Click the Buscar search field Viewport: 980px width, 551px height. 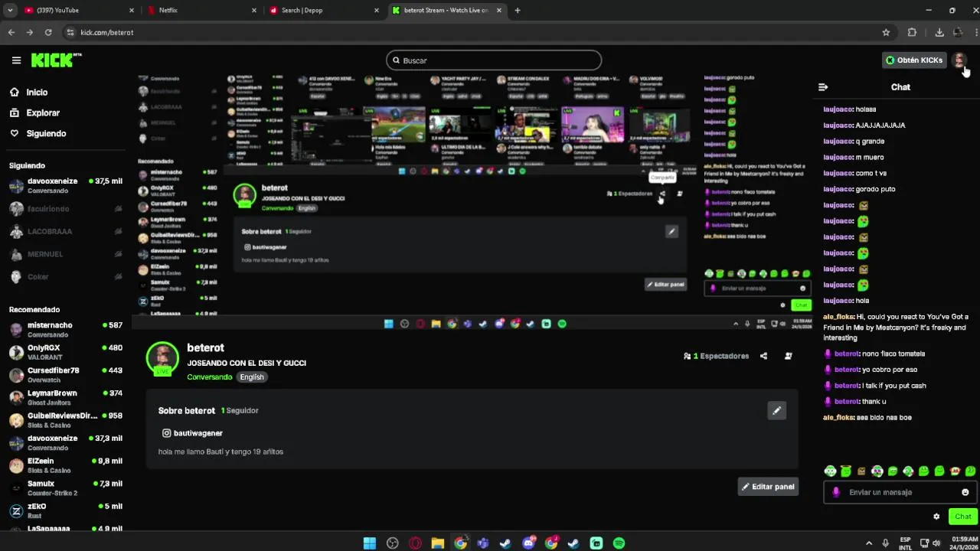pos(494,60)
